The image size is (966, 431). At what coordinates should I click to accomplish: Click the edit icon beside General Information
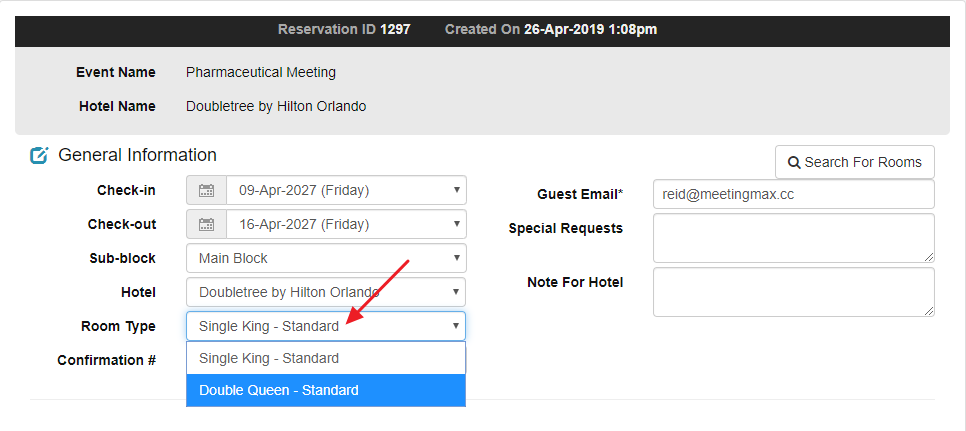[39, 156]
